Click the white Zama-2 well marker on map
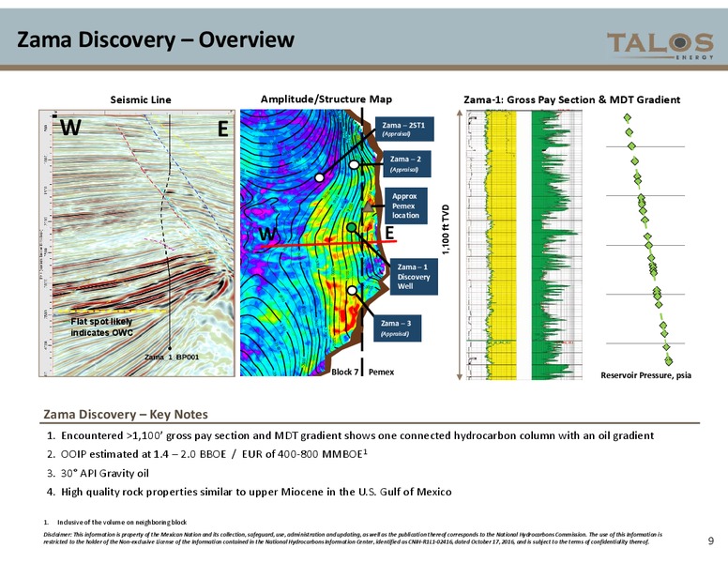This screenshot has width=728, height=563. pyautogui.click(x=354, y=164)
